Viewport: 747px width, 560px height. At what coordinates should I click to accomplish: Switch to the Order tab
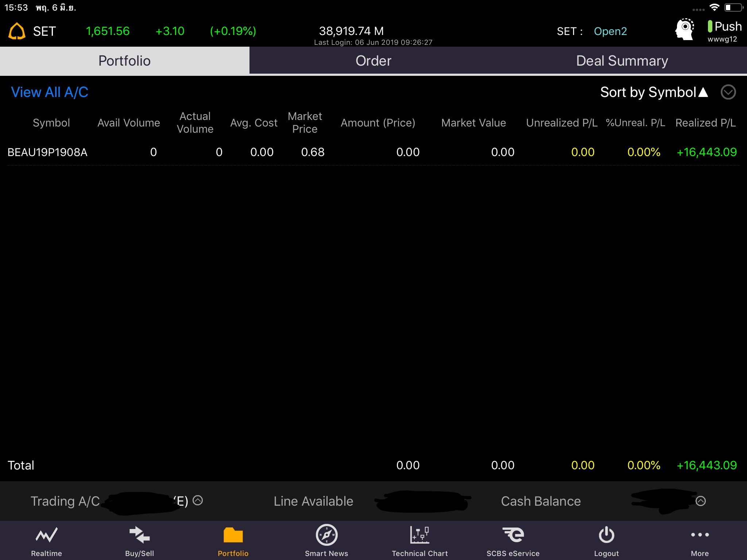(x=373, y=61)
